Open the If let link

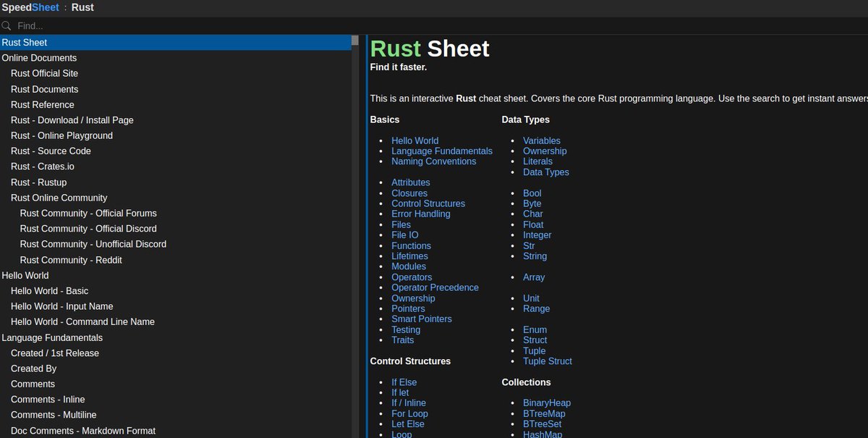400,393
